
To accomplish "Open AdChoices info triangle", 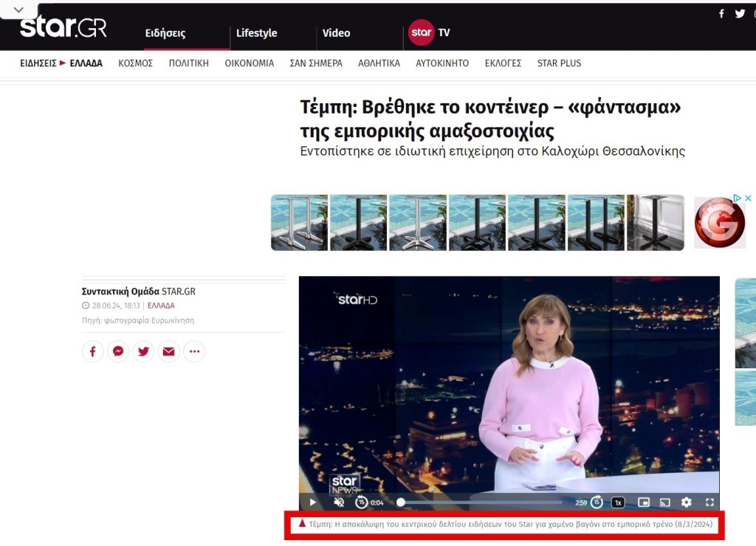I will (x=738, y=198).
